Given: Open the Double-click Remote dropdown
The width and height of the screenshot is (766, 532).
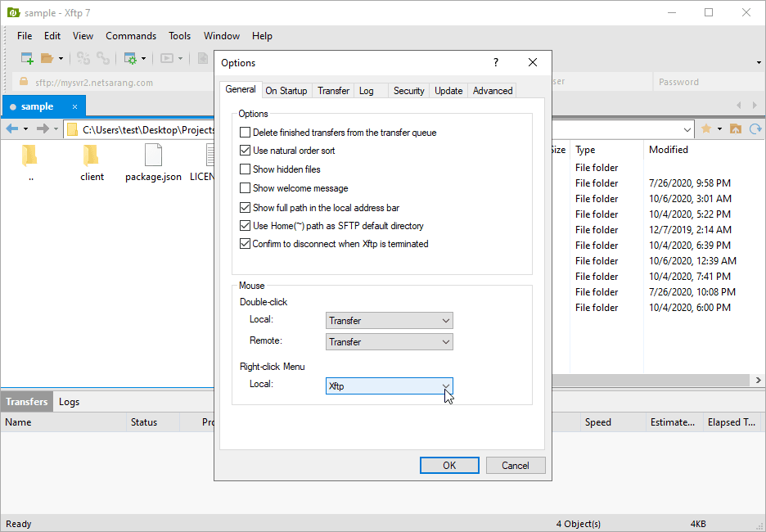Looking at the screenshot, I should click(x=390, y=342).
